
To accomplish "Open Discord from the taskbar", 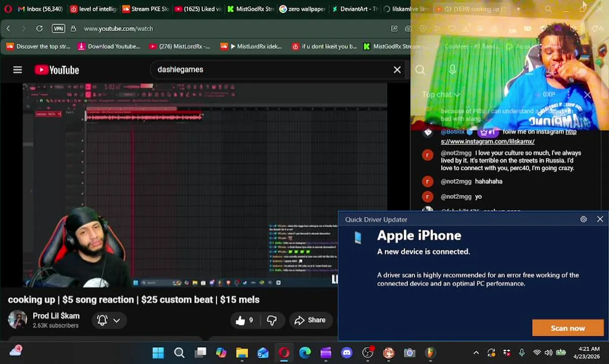I will coord(346,352).
